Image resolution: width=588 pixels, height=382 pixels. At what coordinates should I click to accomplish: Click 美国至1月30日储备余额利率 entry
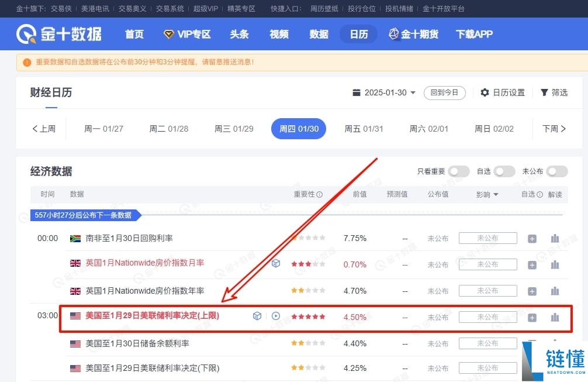pyautogui.click(x=137, y=343)
